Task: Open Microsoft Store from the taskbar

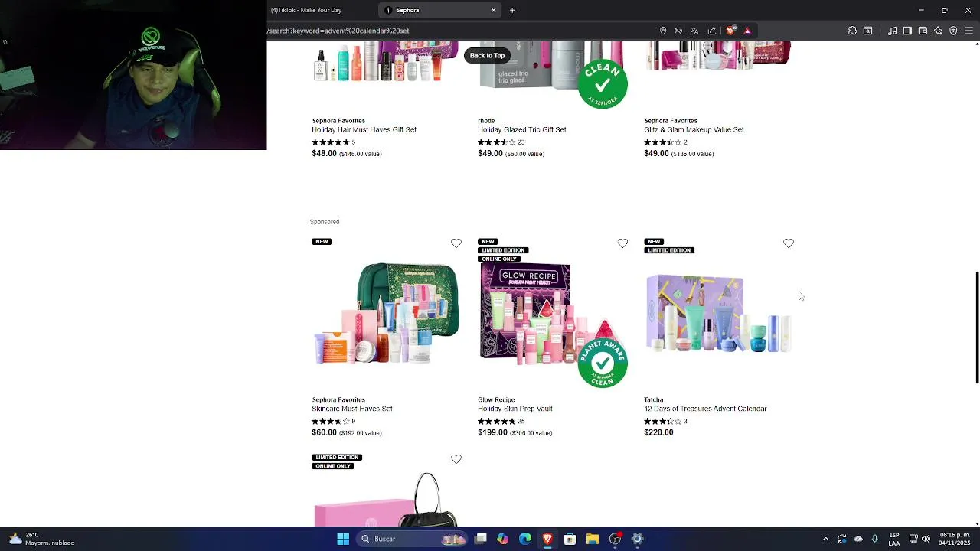Action: click(x=570, y=539)
